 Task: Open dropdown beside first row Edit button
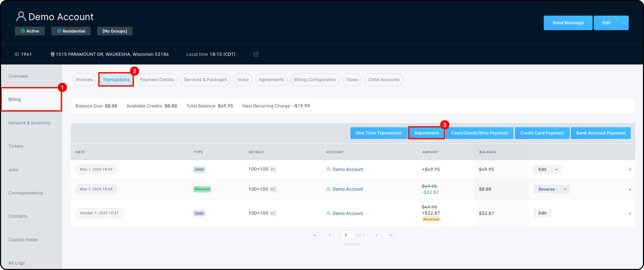[x=556, y=169]
